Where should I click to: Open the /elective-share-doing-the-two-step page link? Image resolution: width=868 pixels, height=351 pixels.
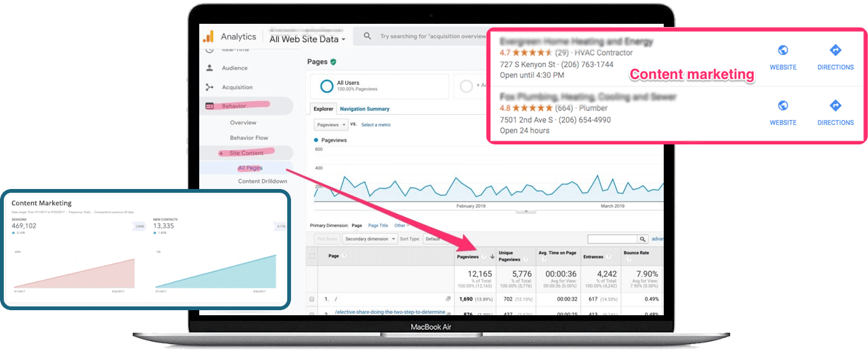coord(390,311)
